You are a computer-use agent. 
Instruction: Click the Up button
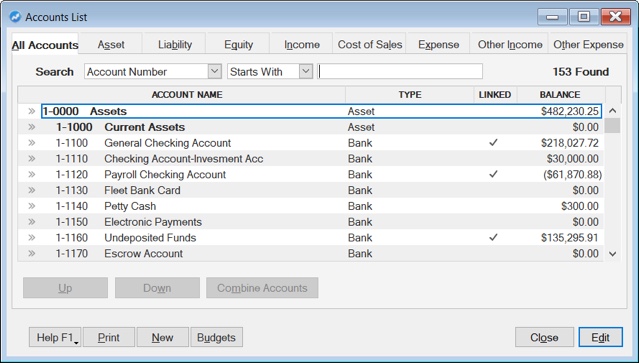[x=65, y=288]
